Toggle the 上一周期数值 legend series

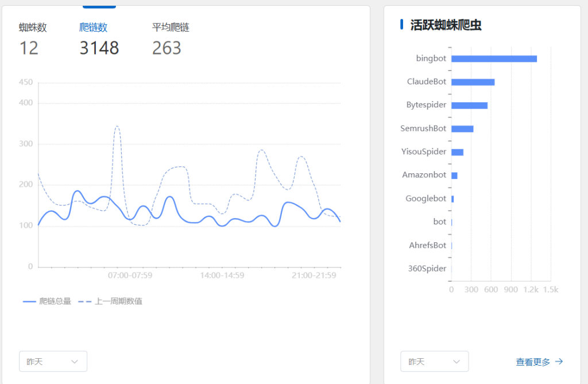coord(110,301)
